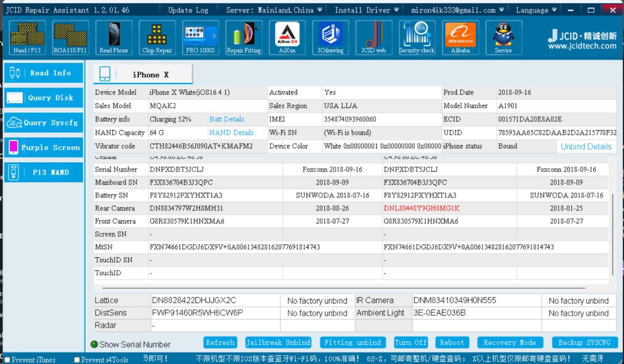Click the Turn Off button

pos(410,343)
